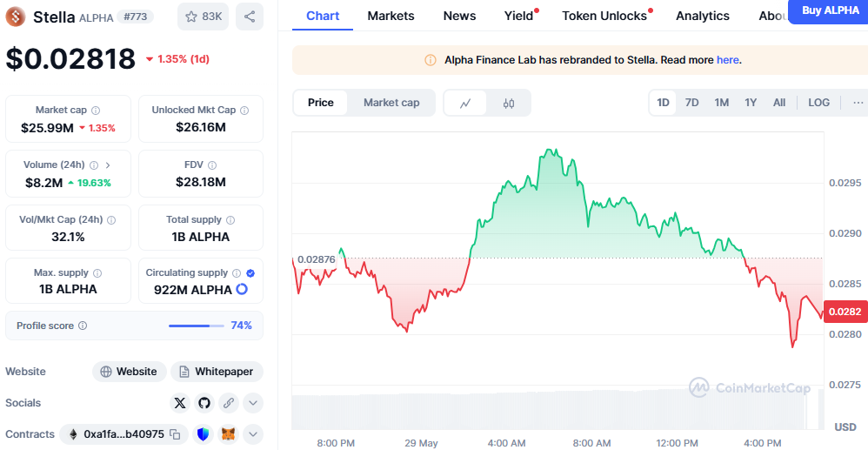868x450 pixels.
Task: Toggle the LOG scale option
Action: point(818,103)
